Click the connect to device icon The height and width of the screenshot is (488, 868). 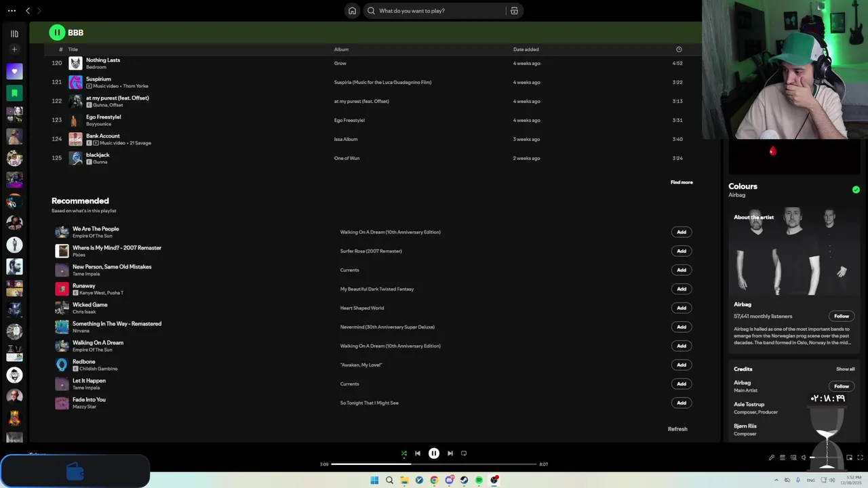click(x=793, y=457)
